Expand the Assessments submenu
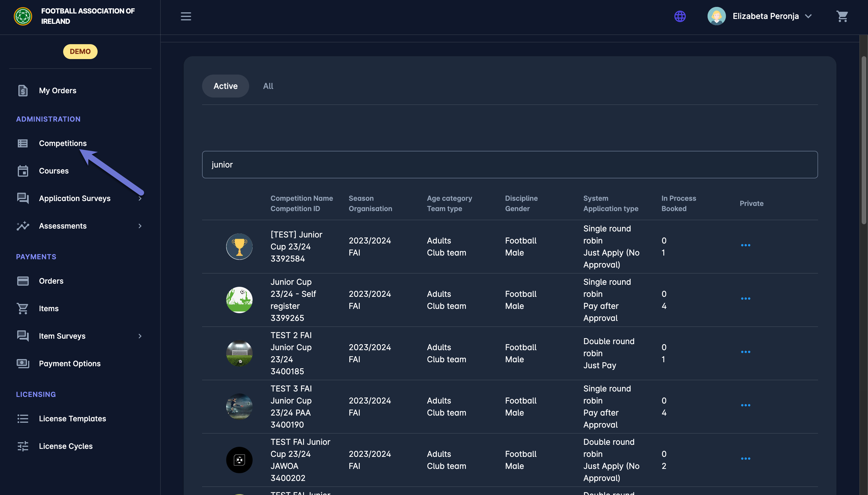Image resolution: width=868 pixels, height=495 pixels. pyautogui.click(x=140, y=226)
